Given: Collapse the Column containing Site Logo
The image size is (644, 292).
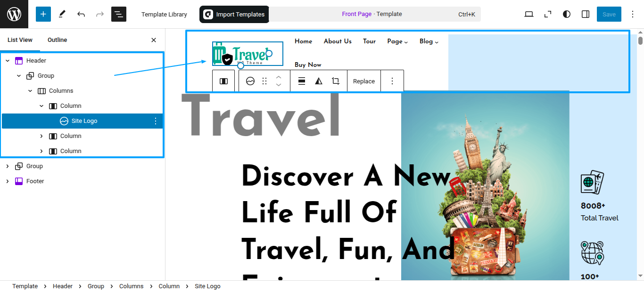Looking at the screenshot, I should [41, 106].
